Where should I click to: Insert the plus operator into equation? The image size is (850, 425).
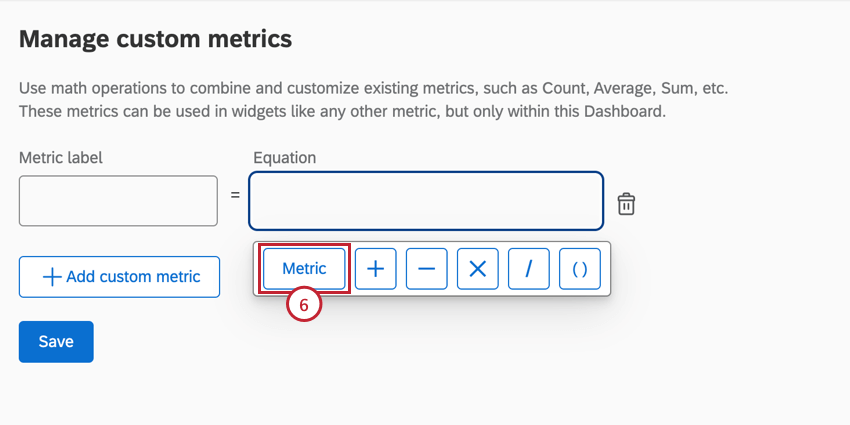click(x=376, y=269)
